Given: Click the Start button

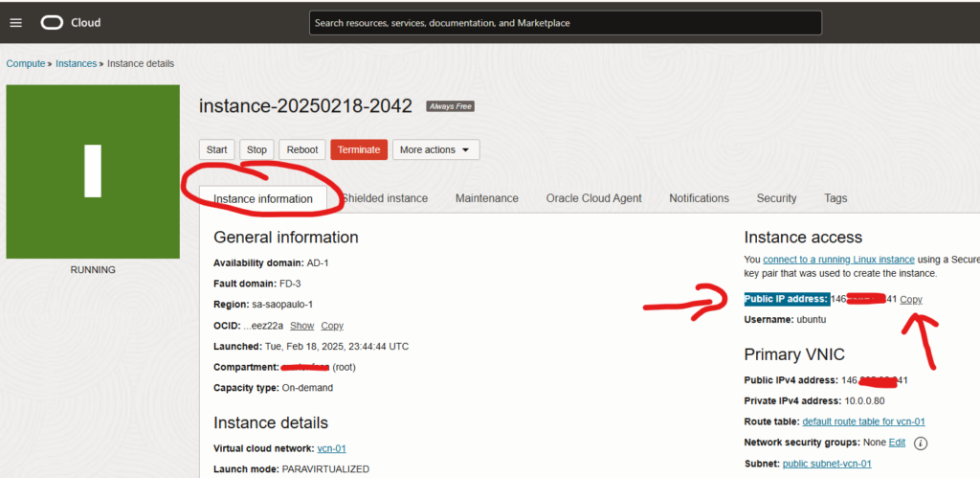Looking at the screenshot, I should 217,149.
